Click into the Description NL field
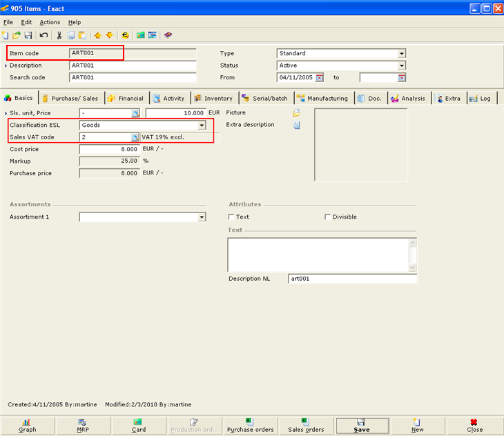The image size is (504, 436). coord(352,279)
